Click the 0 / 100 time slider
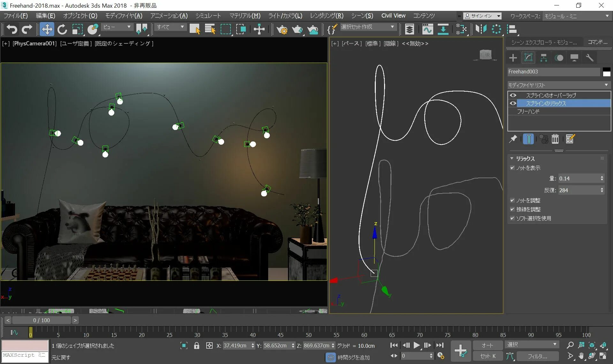Viewport: 613px width, 364px height. pyautogui.click(x=42, y=320)
